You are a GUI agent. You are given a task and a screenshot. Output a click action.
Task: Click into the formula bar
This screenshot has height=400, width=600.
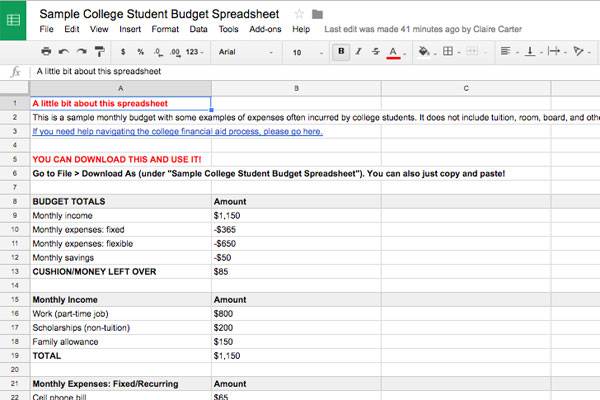pos(314,71)
